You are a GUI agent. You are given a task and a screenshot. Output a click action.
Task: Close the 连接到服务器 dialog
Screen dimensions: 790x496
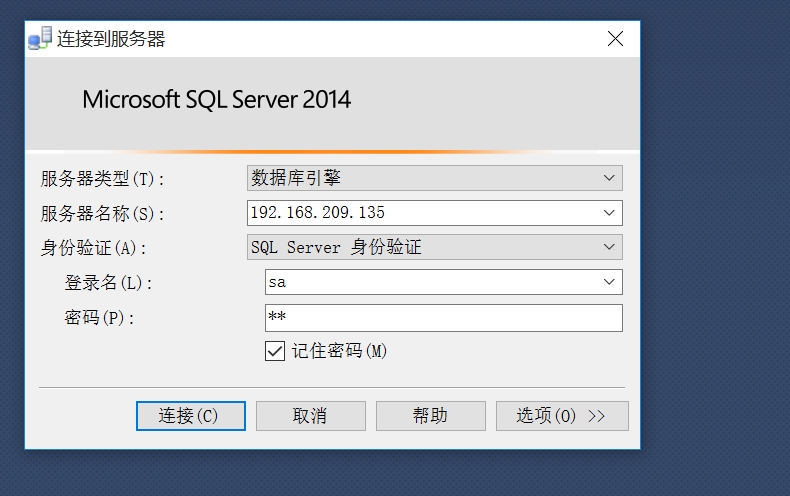pos(615,39)
